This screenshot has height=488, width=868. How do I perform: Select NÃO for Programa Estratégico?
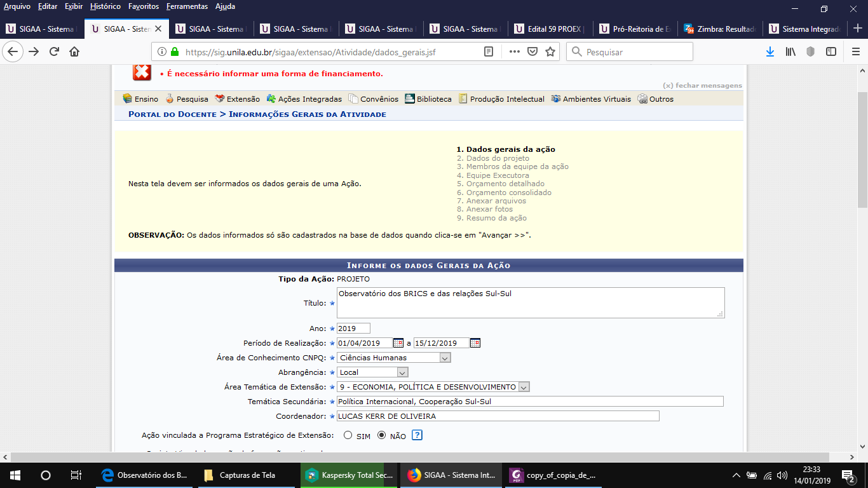point(381,436)
